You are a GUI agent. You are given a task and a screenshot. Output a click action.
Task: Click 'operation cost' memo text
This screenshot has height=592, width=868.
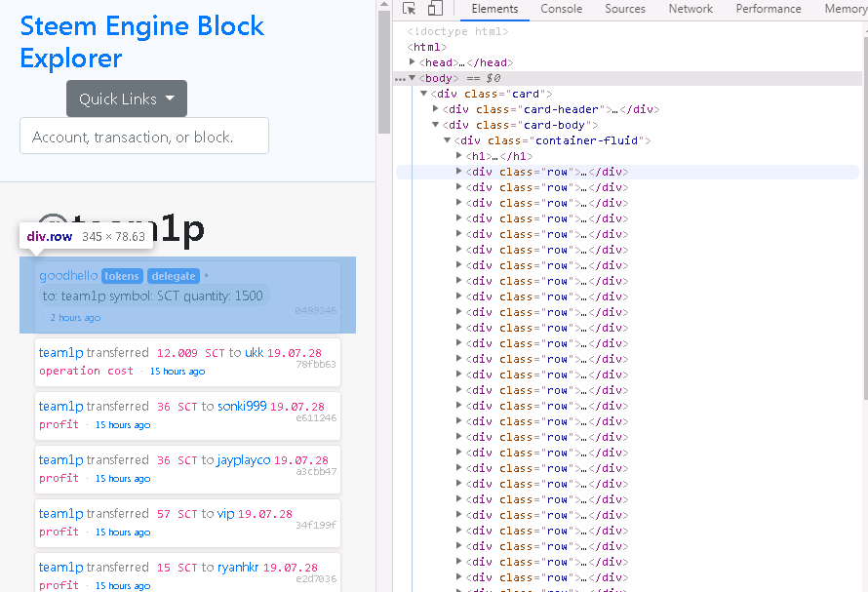coord(86,371)
